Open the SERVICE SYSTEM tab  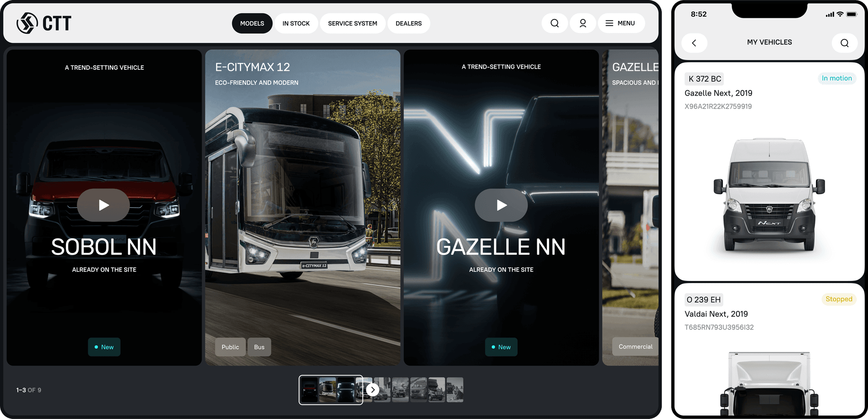[352, 23]
